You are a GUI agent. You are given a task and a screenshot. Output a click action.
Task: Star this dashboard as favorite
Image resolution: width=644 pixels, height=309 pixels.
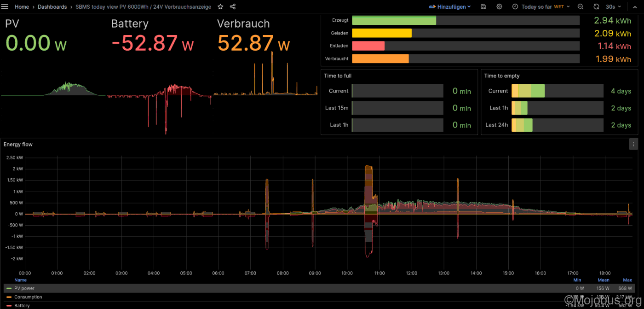point(220,7)
